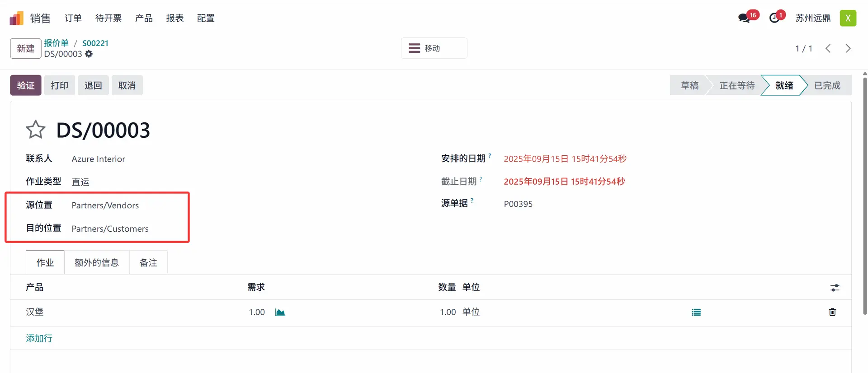Image resolution: width=868 pixels, height=373 pixels.
Task: Expand the 配置 menu
Action: 206,18
